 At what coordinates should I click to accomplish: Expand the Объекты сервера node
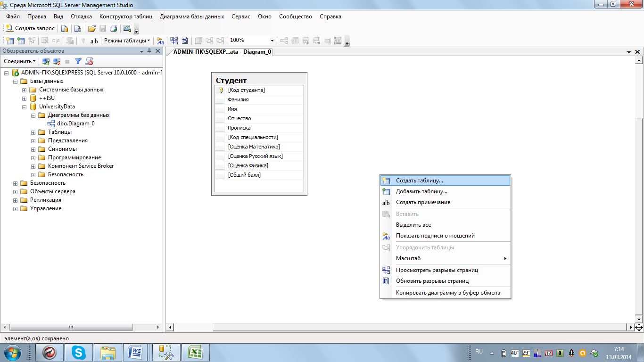click(16, 192)
